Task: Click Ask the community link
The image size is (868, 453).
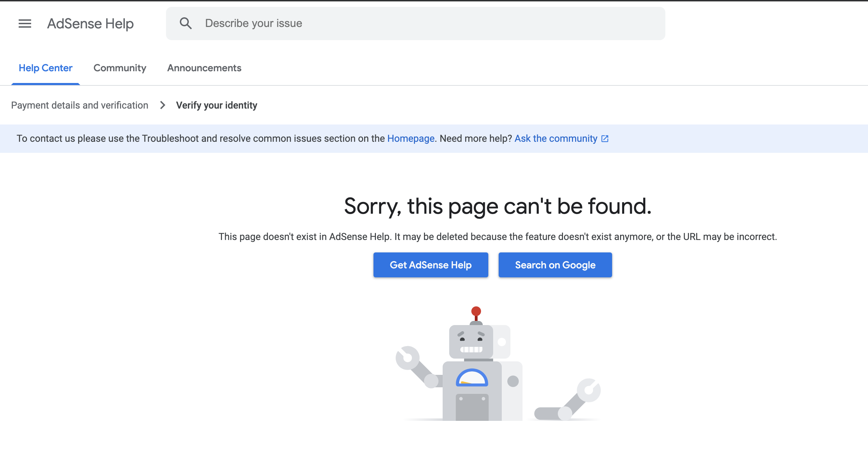Action: click(555, 138)
